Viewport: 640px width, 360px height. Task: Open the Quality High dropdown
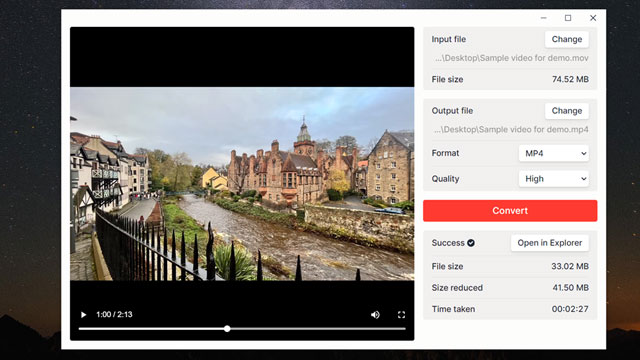coord(553,179)
